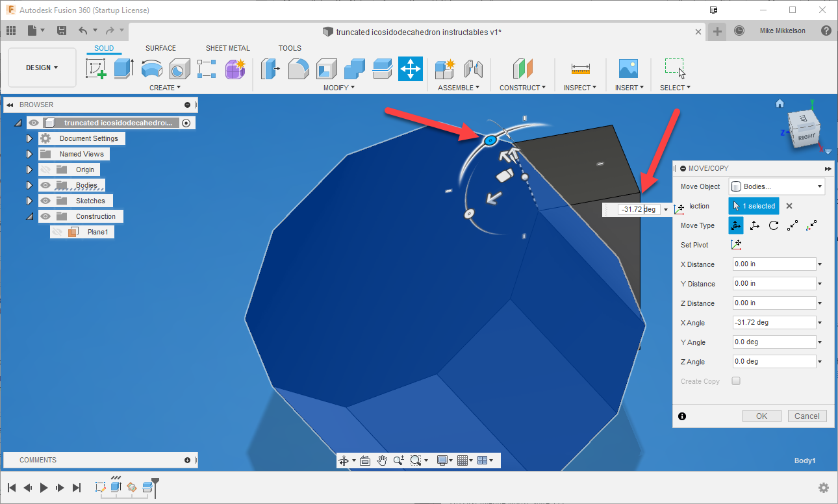Image resolution: width=838 pixels, height=504 pixels.
Task: Enable the Create Copy checkbox
Action: click(735, 381)
